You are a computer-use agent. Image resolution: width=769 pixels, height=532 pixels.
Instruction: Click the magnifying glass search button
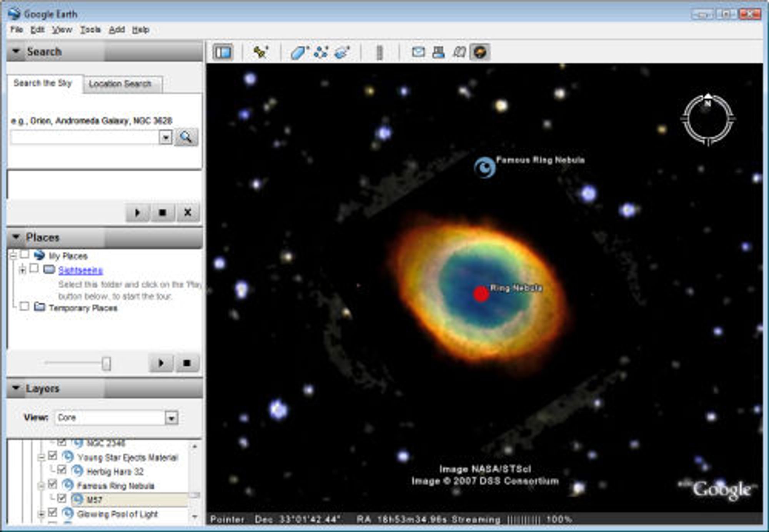click(x=186, y=137)
